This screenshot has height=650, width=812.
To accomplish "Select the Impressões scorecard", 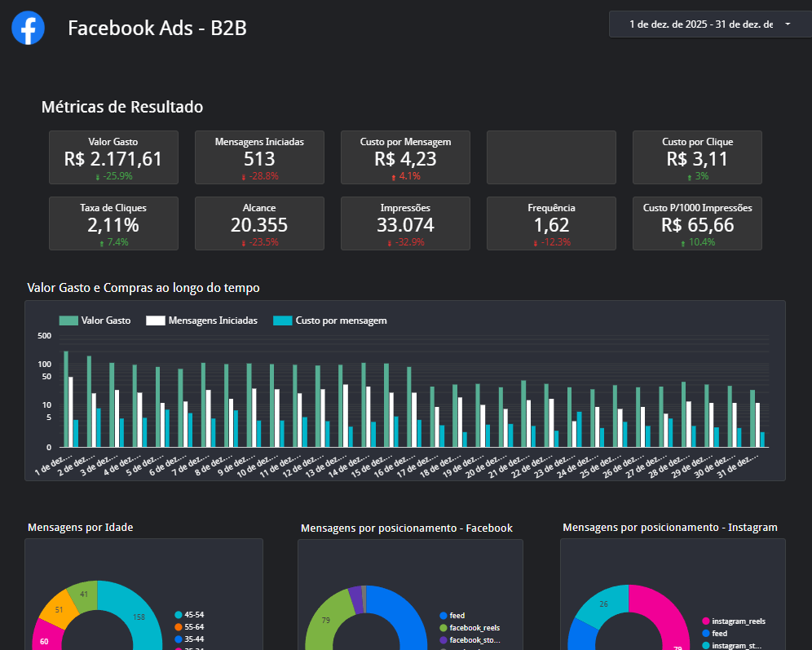I will (405, 223).
